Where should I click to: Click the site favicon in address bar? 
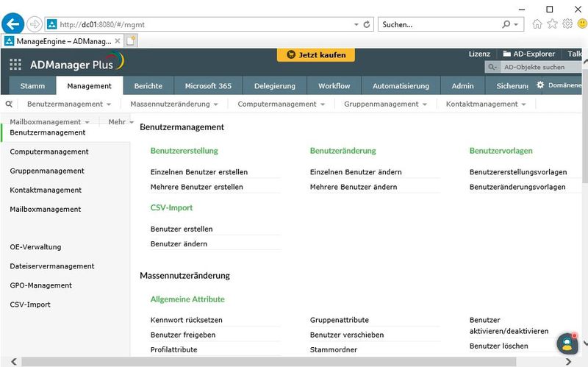pyautogui.click(x=51, y=24)
